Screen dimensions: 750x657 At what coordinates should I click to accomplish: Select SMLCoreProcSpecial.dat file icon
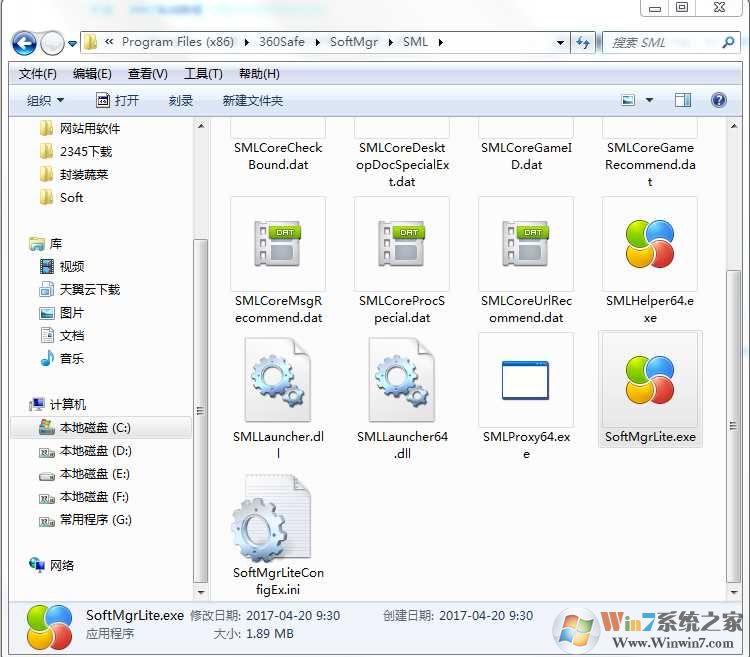coord(402,243)
